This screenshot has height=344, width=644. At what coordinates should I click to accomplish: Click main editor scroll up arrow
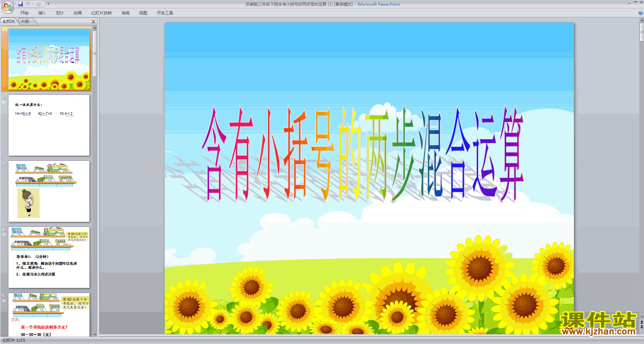(x=642, y=20)
